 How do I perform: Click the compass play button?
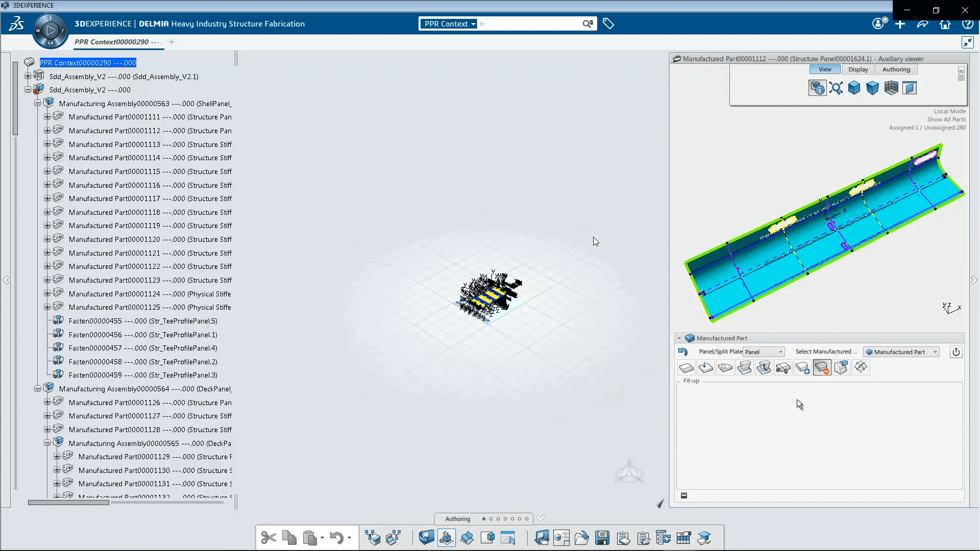point(50,31)
